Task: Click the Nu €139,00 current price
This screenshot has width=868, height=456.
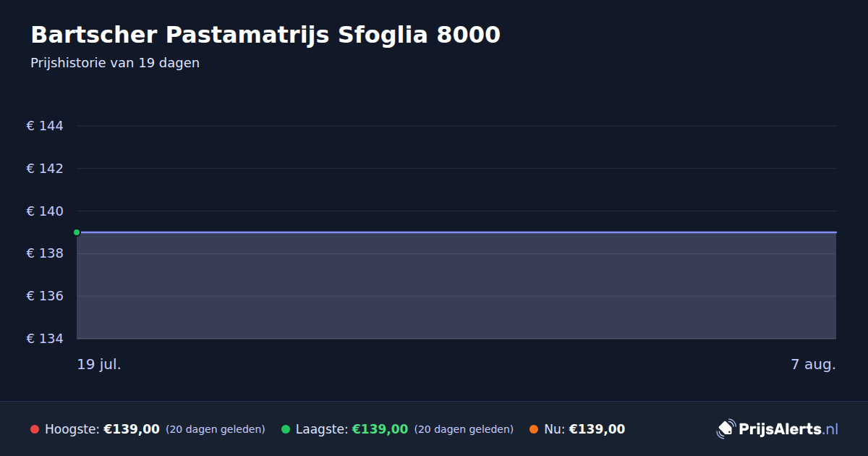Action: tap(597, 429)
